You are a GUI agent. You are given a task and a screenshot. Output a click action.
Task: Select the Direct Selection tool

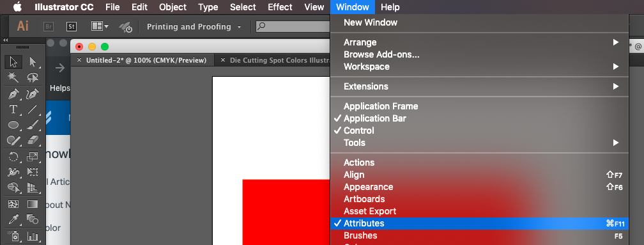click(33, 62)
